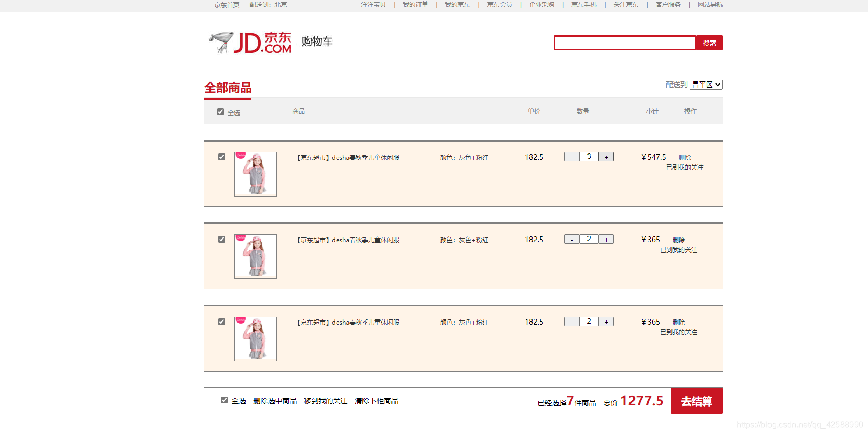868x434 pixels.
Task: Focus the search input field
Action: (x=625, y=43)
